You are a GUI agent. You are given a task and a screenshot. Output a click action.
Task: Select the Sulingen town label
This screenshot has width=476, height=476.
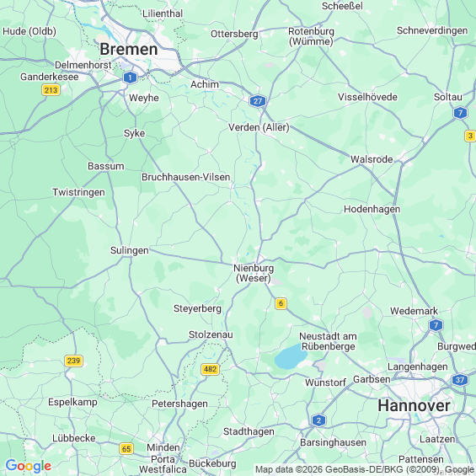click(130, 250)
